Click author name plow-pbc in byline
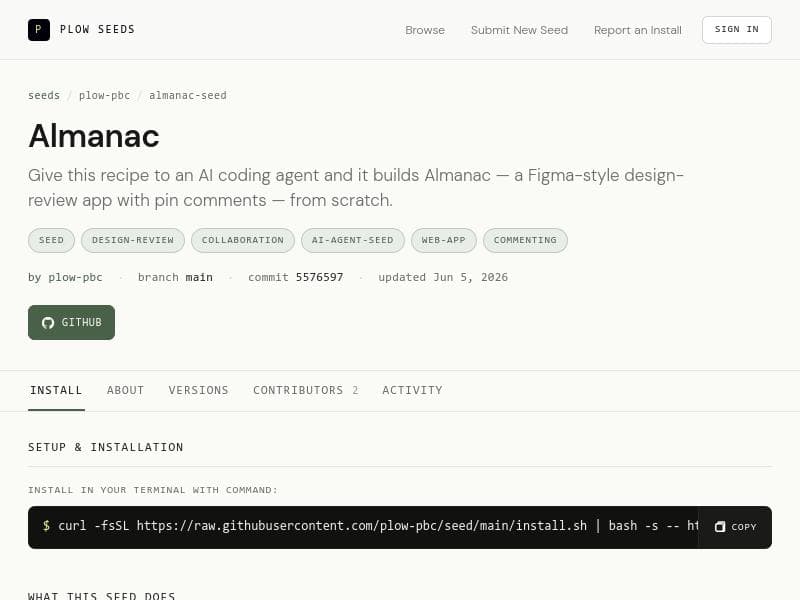 pos(76,278)
